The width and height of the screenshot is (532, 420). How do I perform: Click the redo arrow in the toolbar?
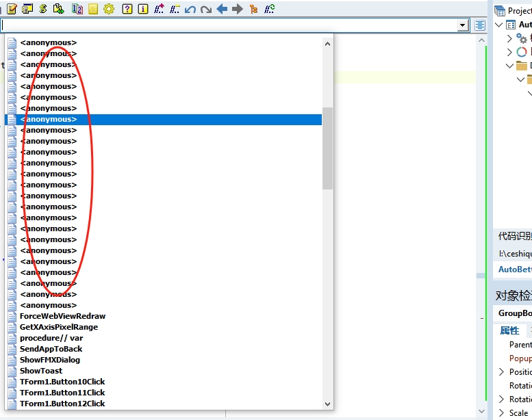click(205, 9)
